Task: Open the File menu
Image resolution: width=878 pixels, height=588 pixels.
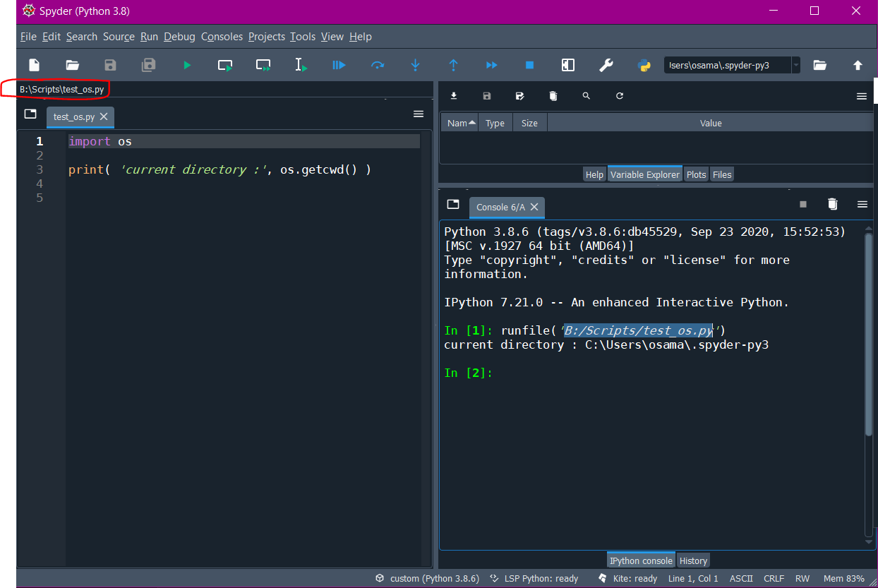Action: (28, 37)
